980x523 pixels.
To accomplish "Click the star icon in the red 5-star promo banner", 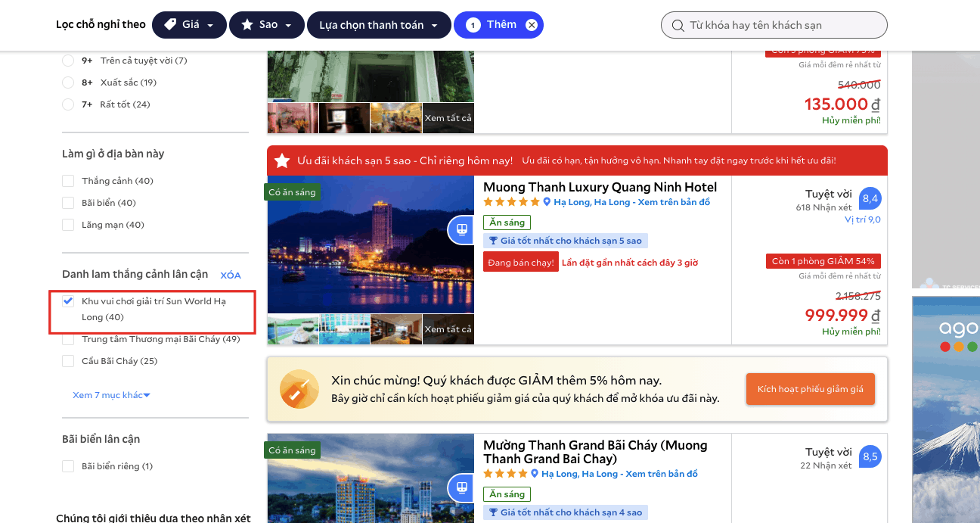I will (x=282, y=160).
